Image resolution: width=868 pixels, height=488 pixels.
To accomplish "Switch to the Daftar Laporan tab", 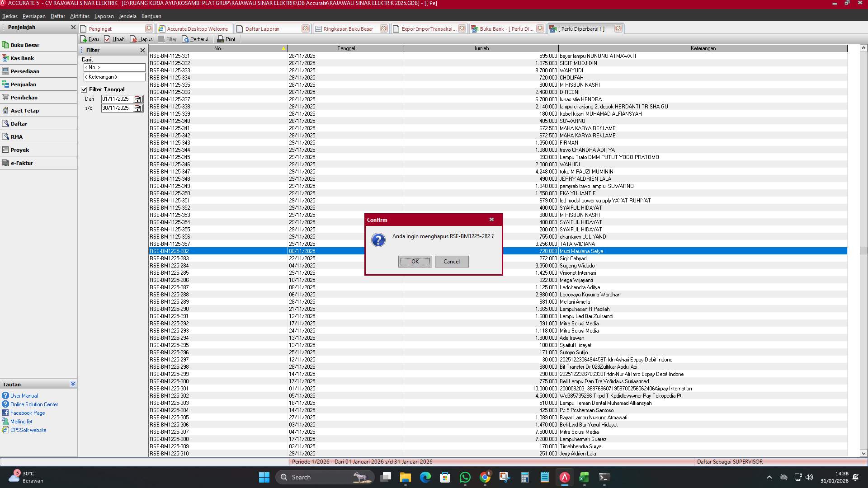I will pyautogui.click(x=262, y=29).
